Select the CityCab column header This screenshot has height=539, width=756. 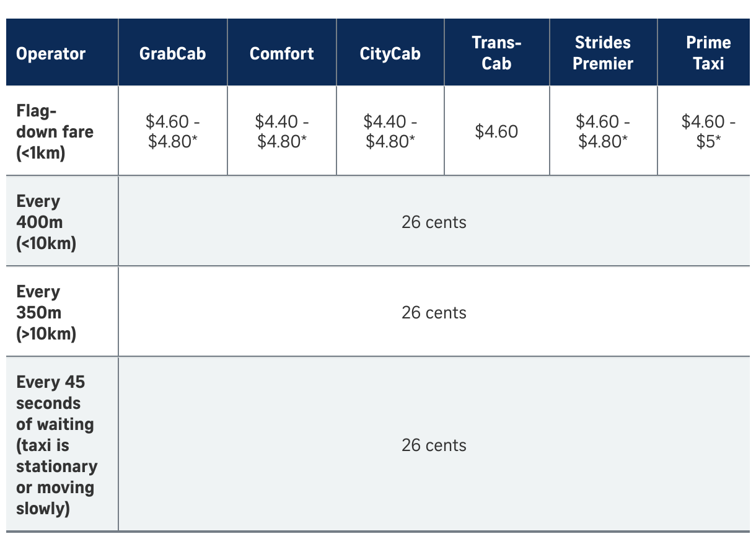[x=390, y=53]
